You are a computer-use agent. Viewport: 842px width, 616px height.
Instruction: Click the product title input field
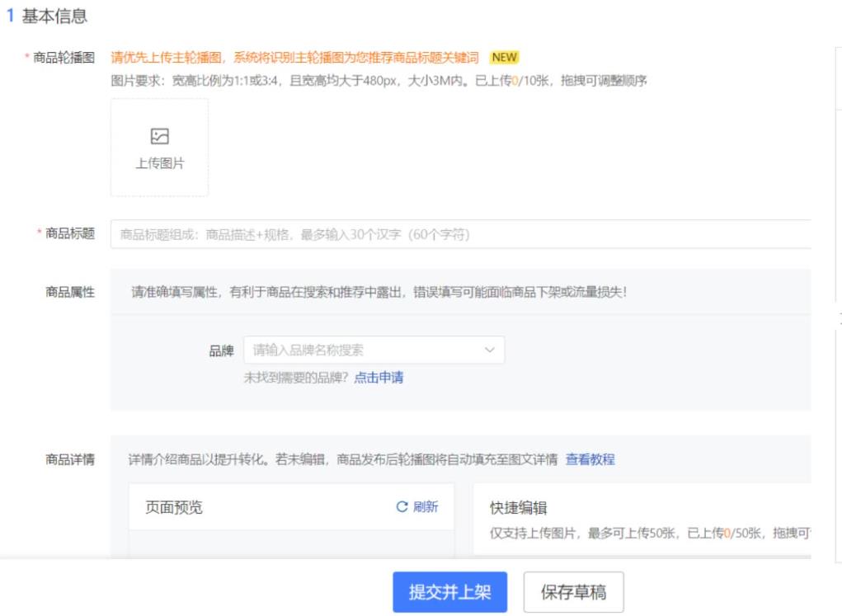[461, 234]
